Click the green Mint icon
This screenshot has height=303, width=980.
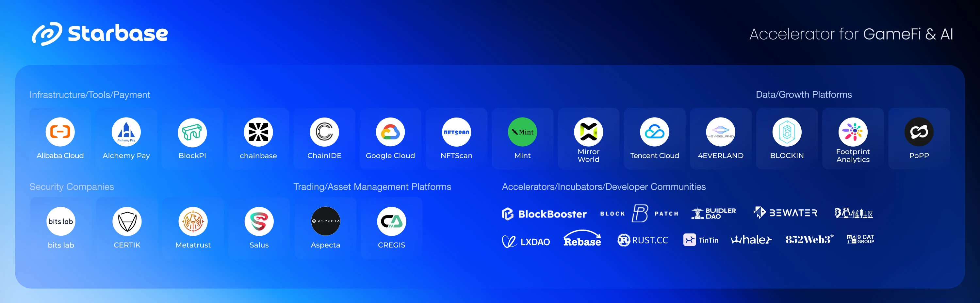click(x=522, y=132)
